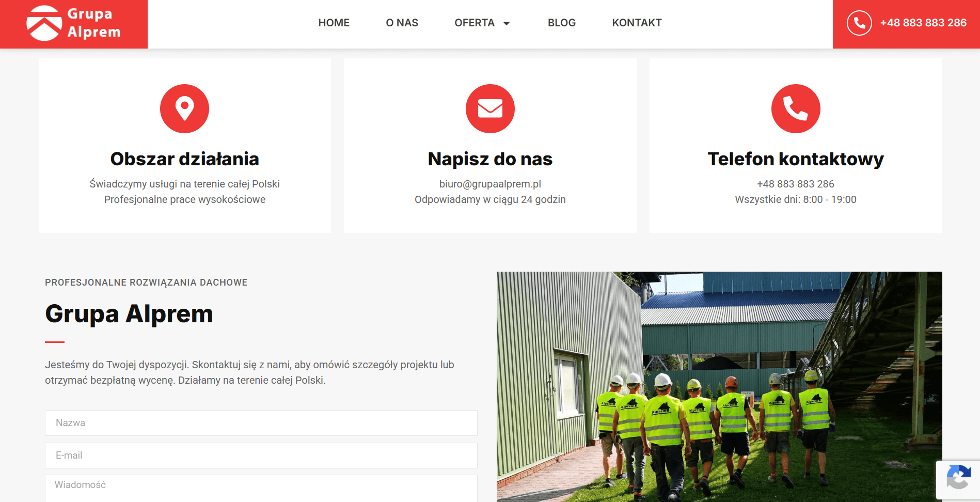The width and height of the screenshot is (980, 502).
Task: Click the phone icon in header
Action: [x=859, y=23]
